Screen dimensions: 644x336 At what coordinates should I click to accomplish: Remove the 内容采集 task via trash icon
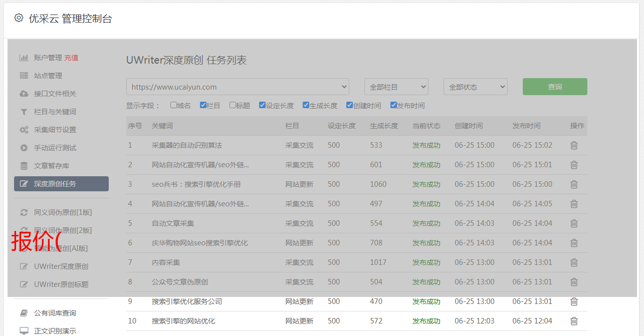(574, 262)
